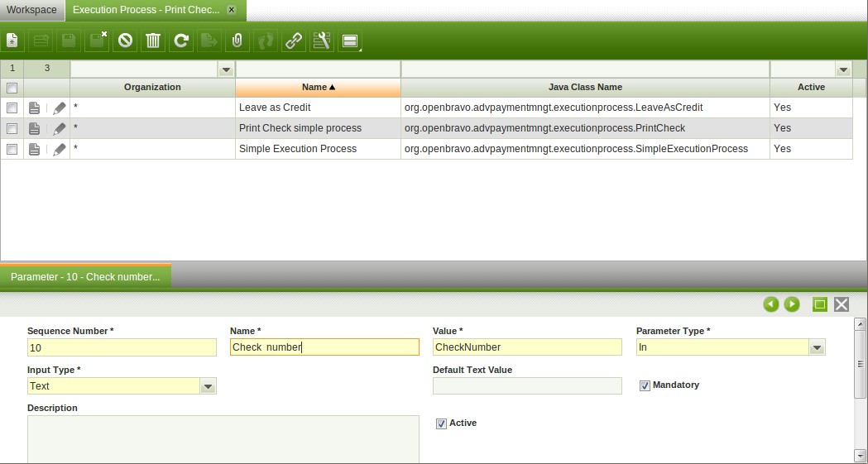Switch to the Workspace tab
This screenshot has height=464, width=868.
coord(32,10)
